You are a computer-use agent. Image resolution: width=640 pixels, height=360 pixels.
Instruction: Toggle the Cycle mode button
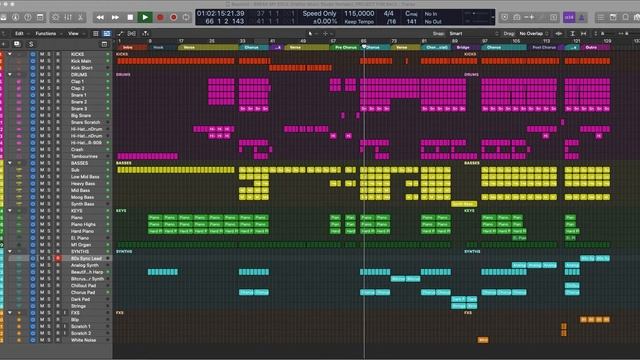tap(186, 18)
